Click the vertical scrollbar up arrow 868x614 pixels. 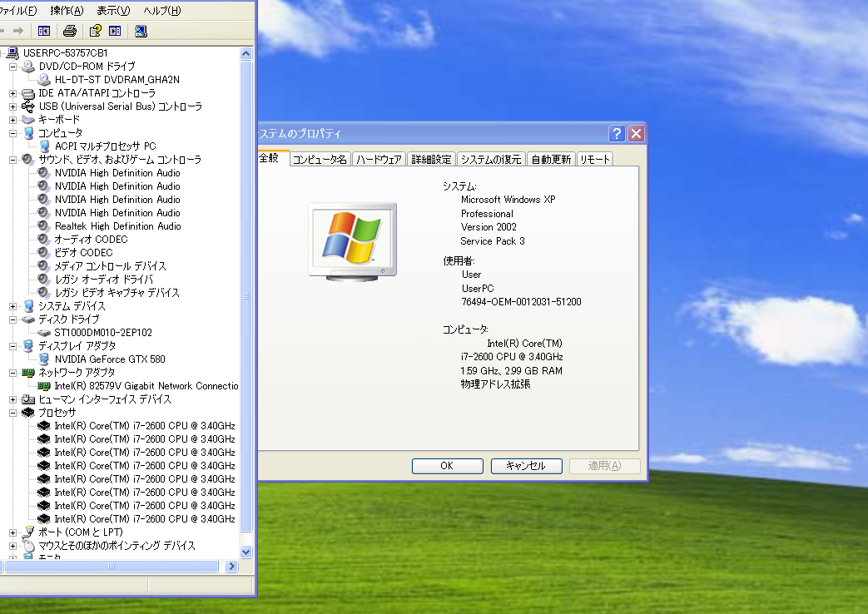(246, 54)
